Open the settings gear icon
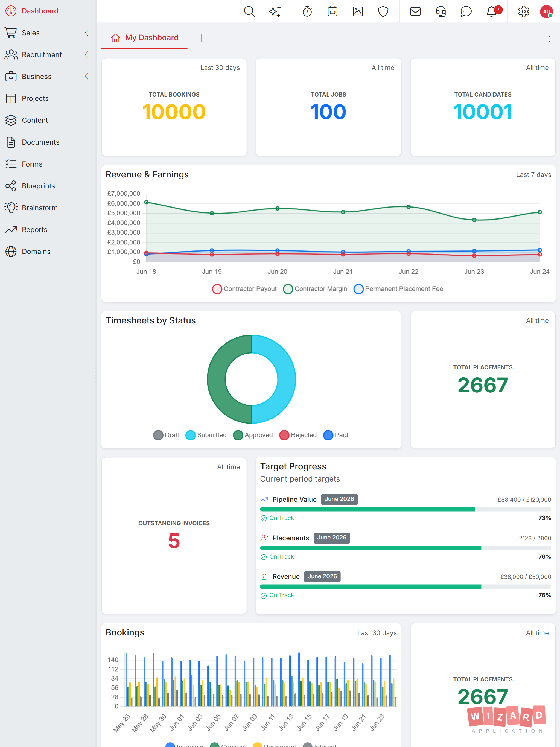This screenshot has height=747, width=560. 524,11
